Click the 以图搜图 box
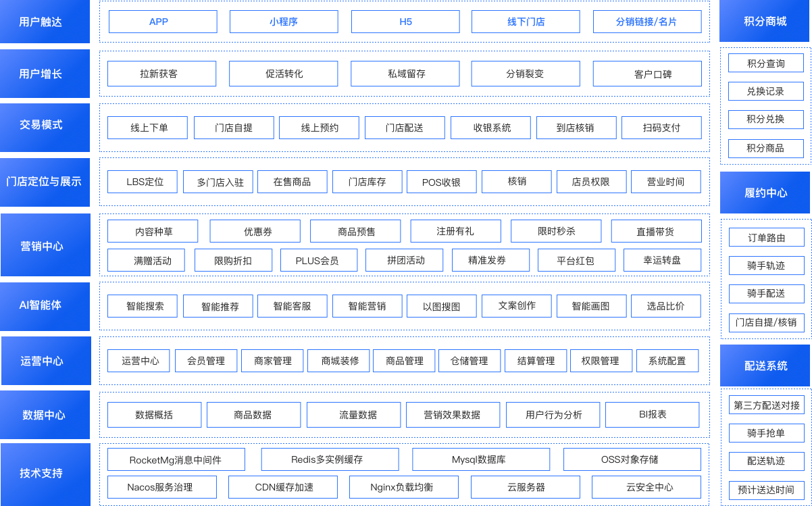This screenshot has height=506, width=812. [441, 306]
